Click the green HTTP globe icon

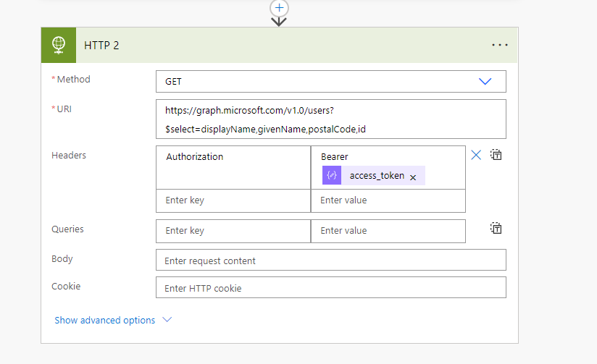59,45
